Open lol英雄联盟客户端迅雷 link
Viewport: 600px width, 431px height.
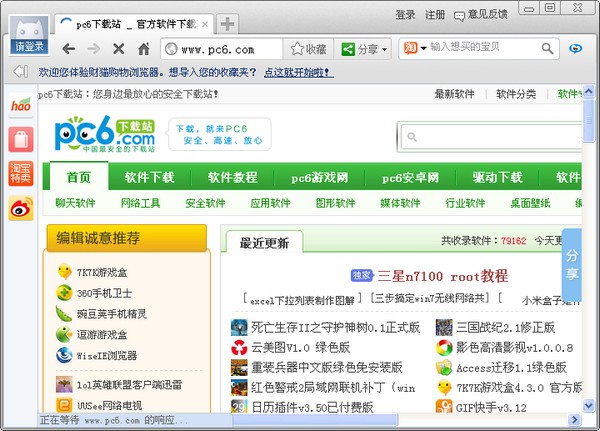click(x=129, y=384)
